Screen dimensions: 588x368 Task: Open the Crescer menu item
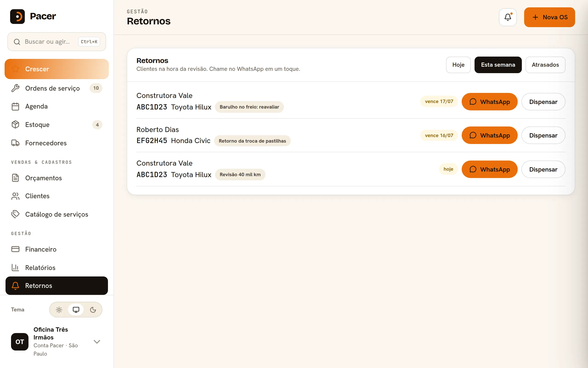(x=57, y=69)
